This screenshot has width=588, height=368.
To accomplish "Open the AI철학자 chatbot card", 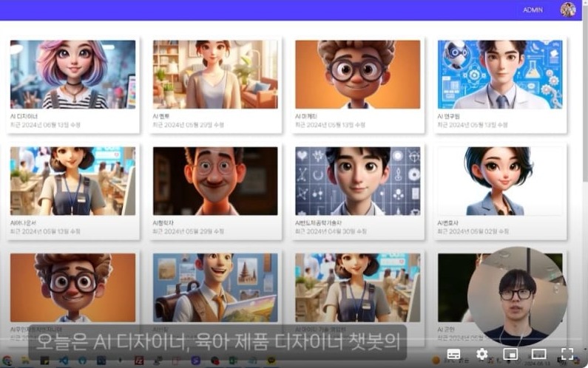I will [215, 181].
